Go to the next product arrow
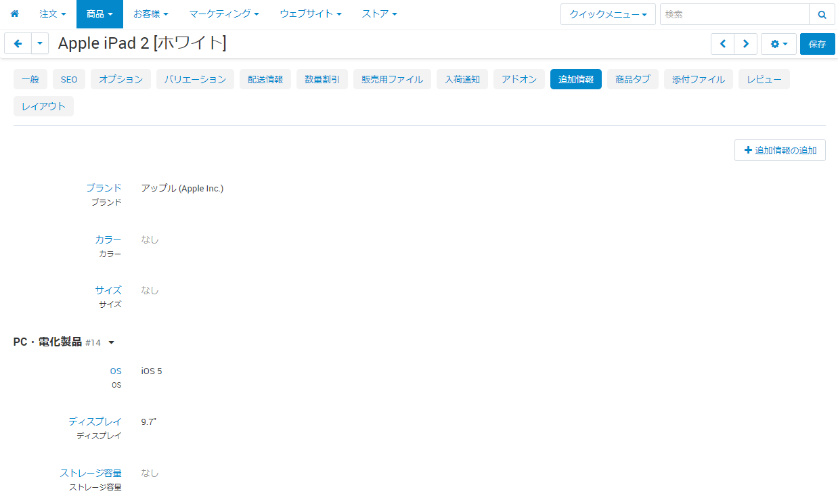This screenshot has height=504, width=838. click(x=745, y=44)
